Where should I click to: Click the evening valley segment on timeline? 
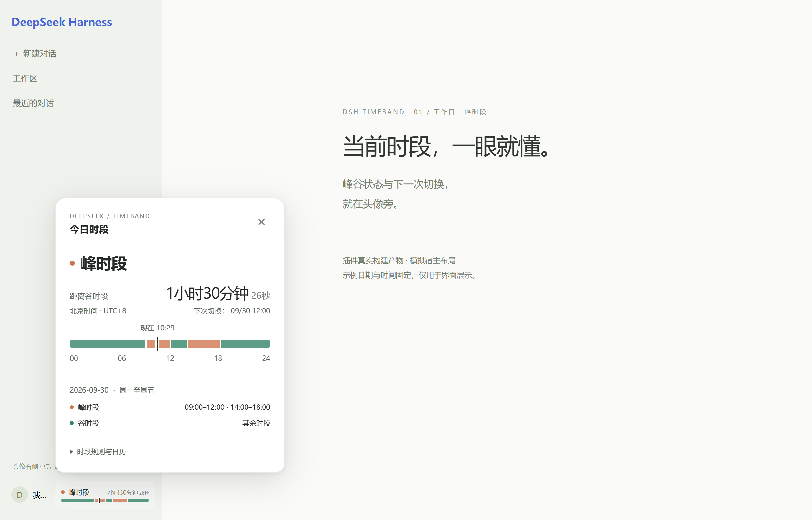pos(246,344)
